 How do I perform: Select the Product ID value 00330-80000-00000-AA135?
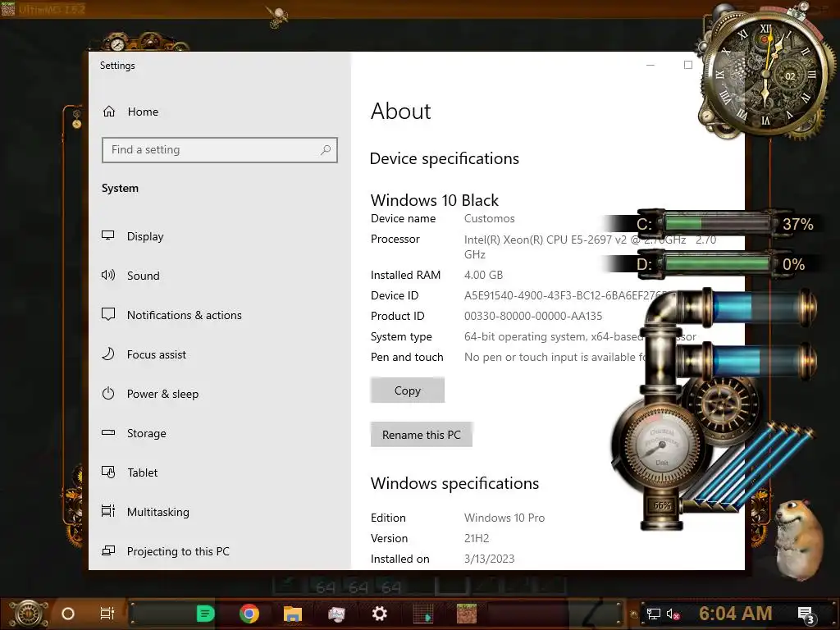click(x=533, y=316)
